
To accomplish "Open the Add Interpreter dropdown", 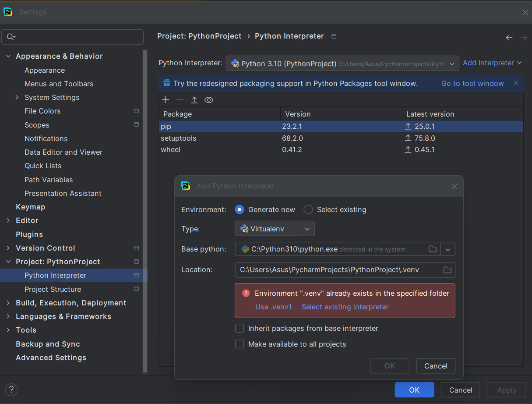I will point(492,63).
